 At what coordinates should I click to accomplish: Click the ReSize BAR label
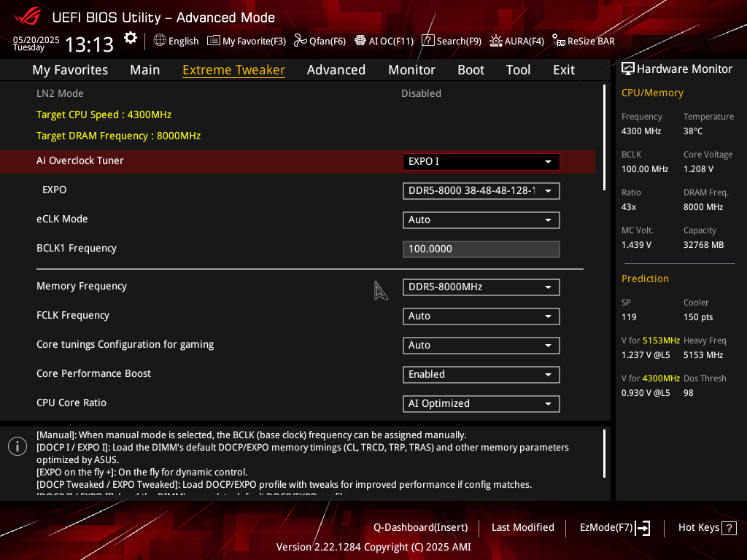click(591, 41)
